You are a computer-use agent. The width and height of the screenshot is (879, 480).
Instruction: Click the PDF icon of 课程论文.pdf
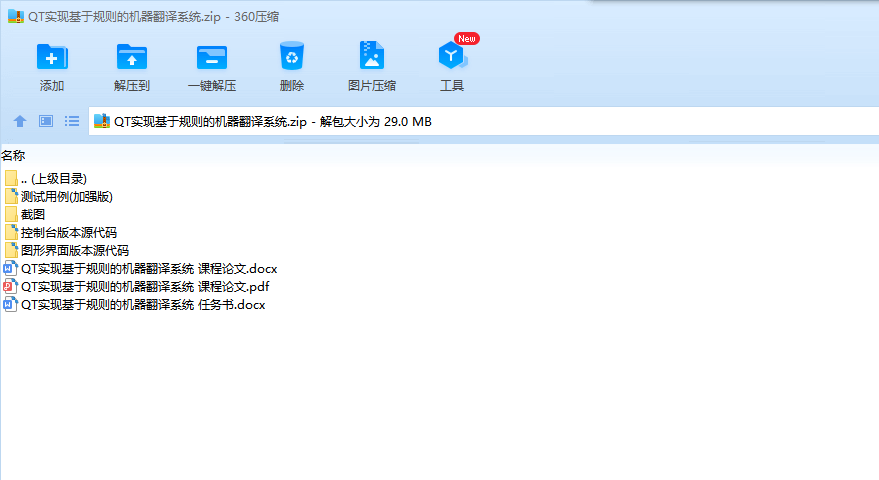click(x=10, y=287)
